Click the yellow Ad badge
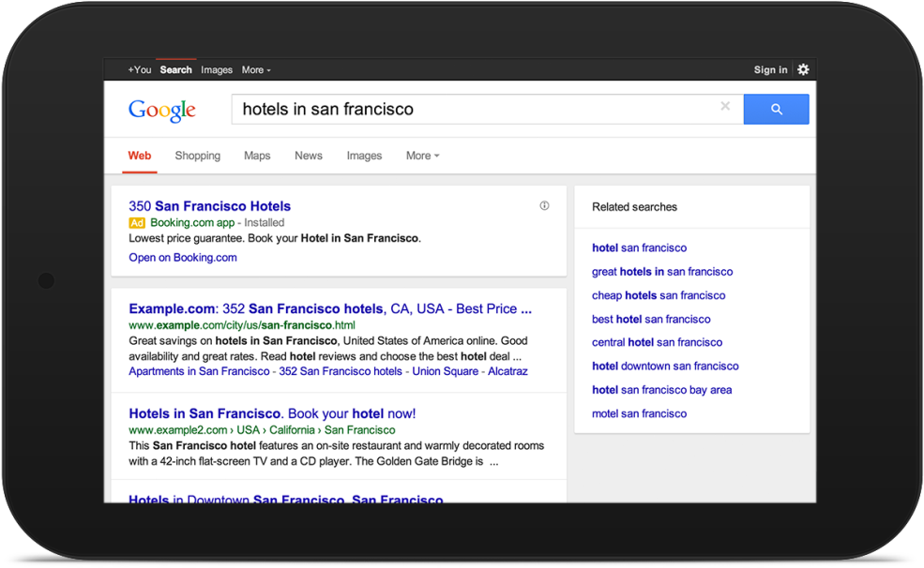The height and width of the screenshot is (568, 924). tap(137, 223)
